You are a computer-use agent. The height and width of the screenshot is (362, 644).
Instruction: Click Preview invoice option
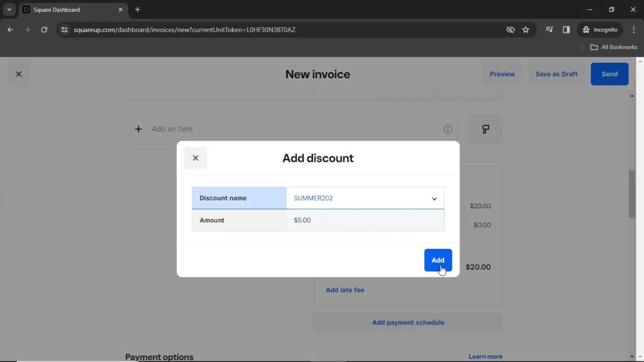tap(502, 74)
